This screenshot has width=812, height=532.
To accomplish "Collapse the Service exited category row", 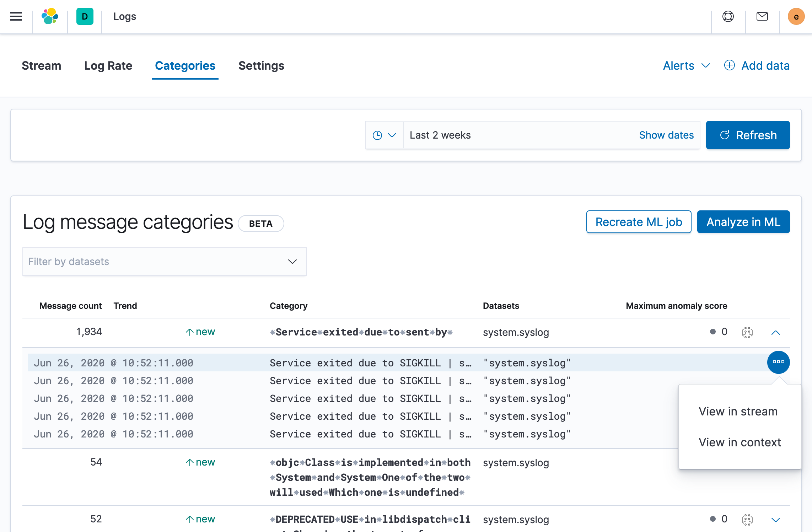I will pyautogui.click(x=775, y=332).
